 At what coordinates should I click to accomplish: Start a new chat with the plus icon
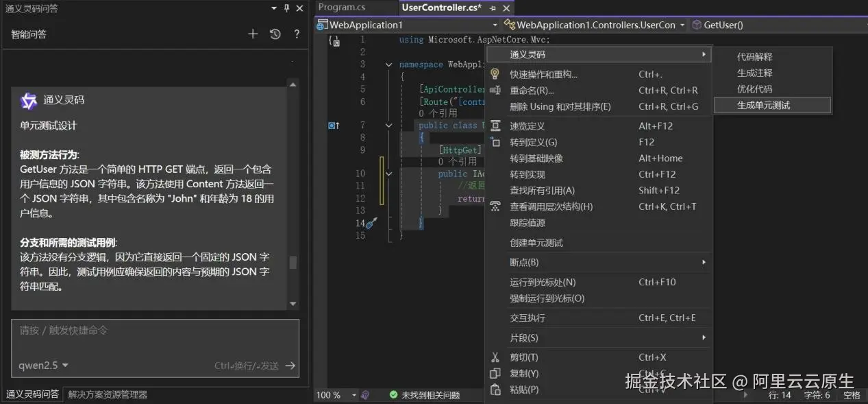pyautogui.click(x=253, y=34)
